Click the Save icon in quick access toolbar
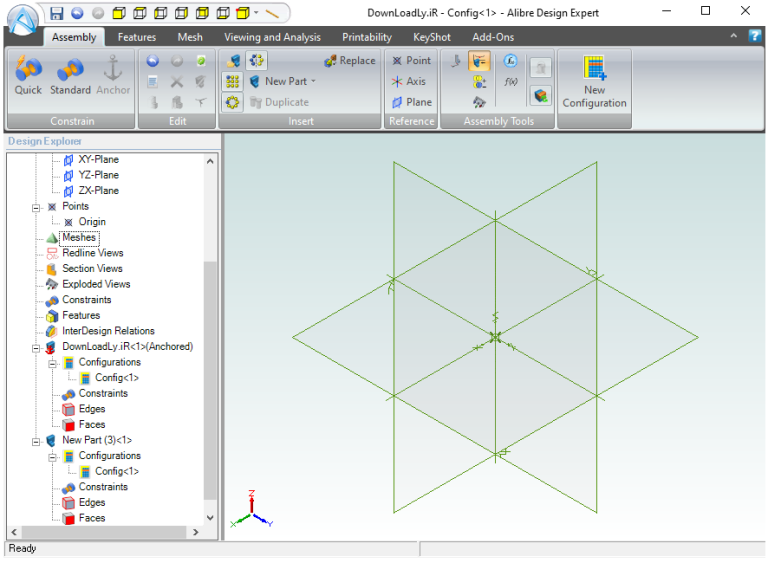Screen dimensions: 768x563 tap(57, 13)
